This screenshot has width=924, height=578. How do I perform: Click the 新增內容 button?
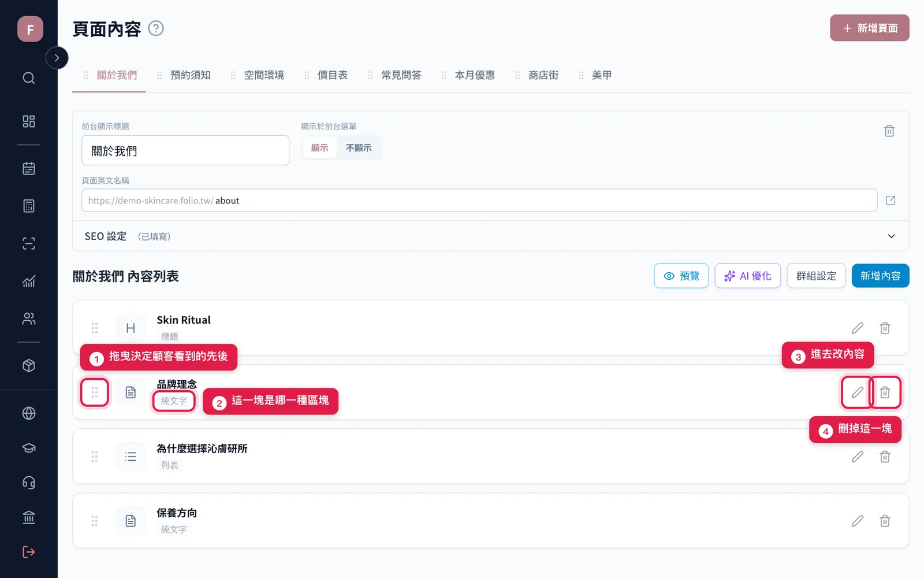[880, 276]
